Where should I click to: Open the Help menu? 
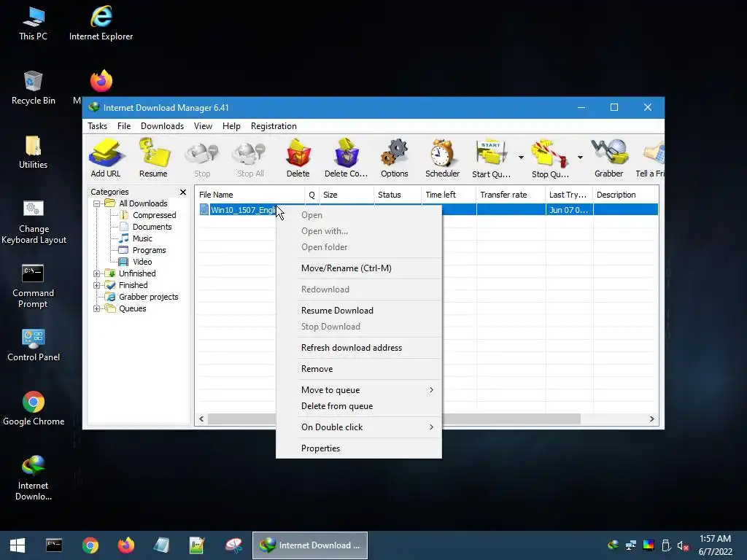pyautogui.click(x=231, y=126)
